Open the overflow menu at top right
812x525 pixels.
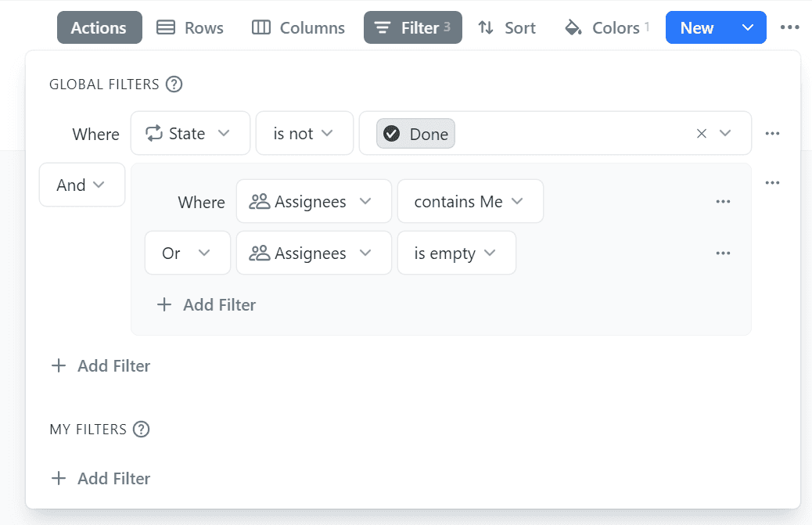tap(789, 27)
